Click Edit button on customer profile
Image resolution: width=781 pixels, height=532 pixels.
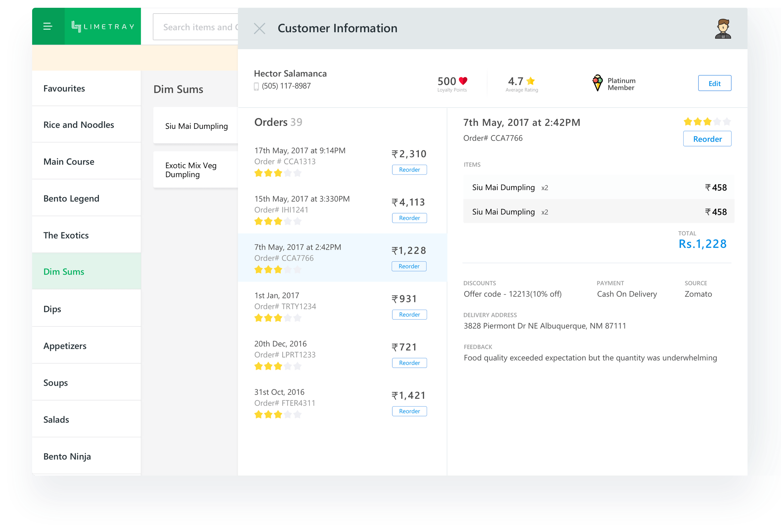tap(714, 83)
